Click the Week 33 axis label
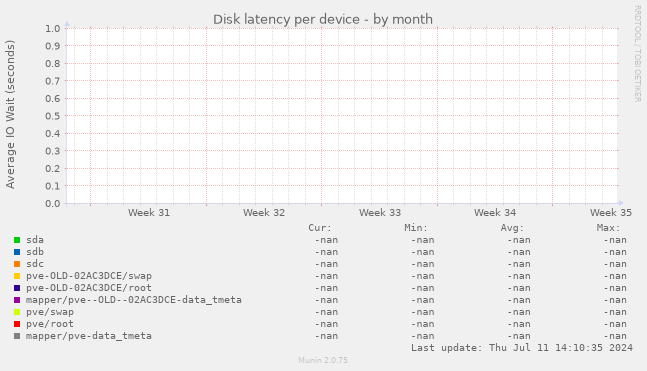647x371 pixels. click(380, 213)
